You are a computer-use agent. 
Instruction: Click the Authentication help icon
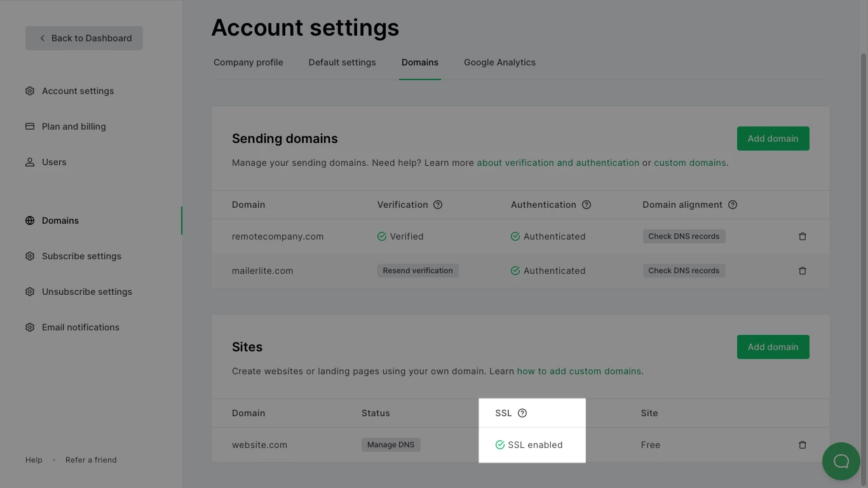pyautogui.click(x=587, y=205)
